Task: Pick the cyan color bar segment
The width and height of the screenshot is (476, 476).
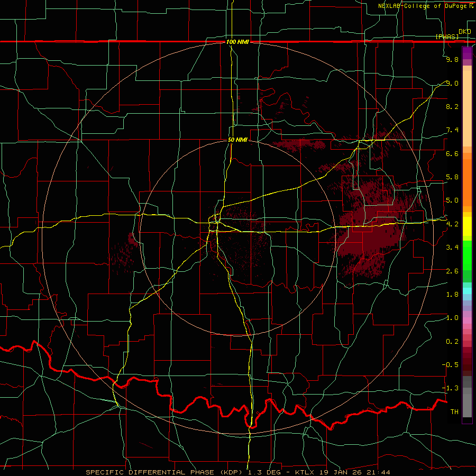Action: pos(467,291)
